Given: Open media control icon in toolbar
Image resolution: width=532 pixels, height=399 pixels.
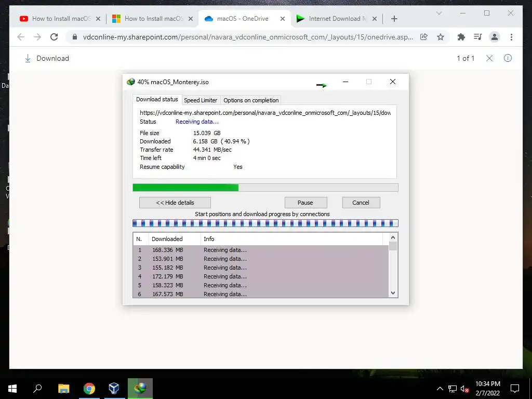Looking at the screenshot, I should [478, 37].
